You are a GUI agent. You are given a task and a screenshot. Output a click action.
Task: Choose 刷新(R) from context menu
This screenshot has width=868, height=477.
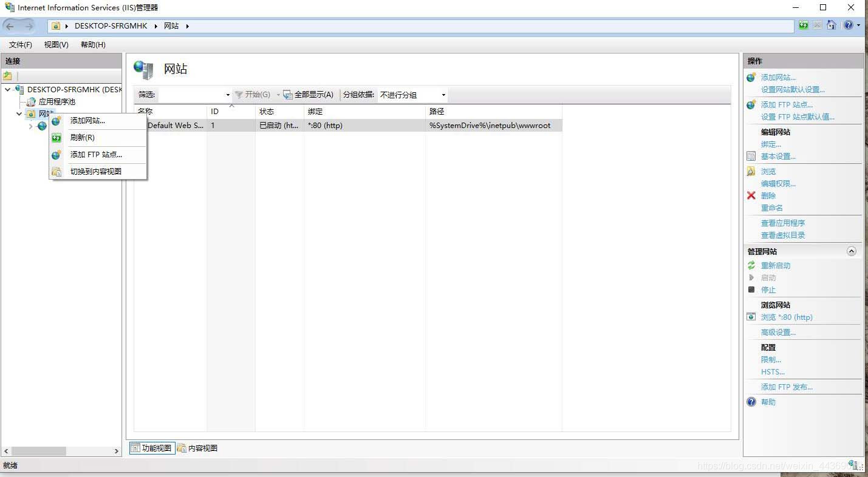click(x=98, y=138)
